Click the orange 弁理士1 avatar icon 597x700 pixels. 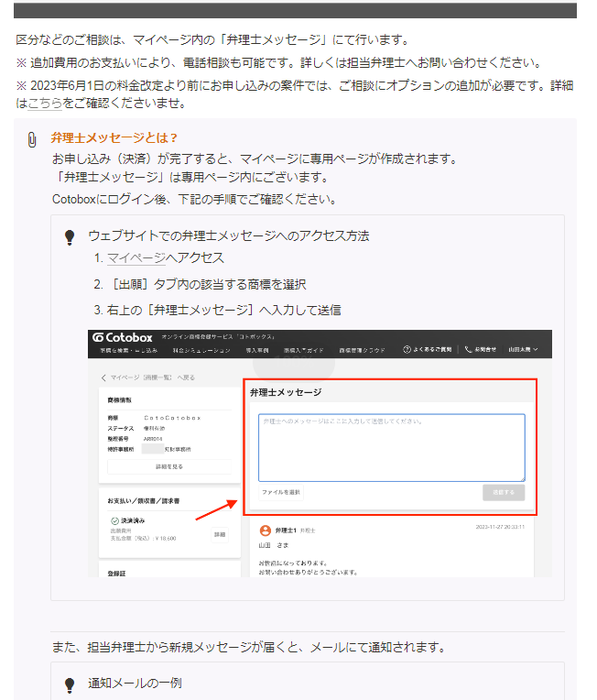[266, 530]
